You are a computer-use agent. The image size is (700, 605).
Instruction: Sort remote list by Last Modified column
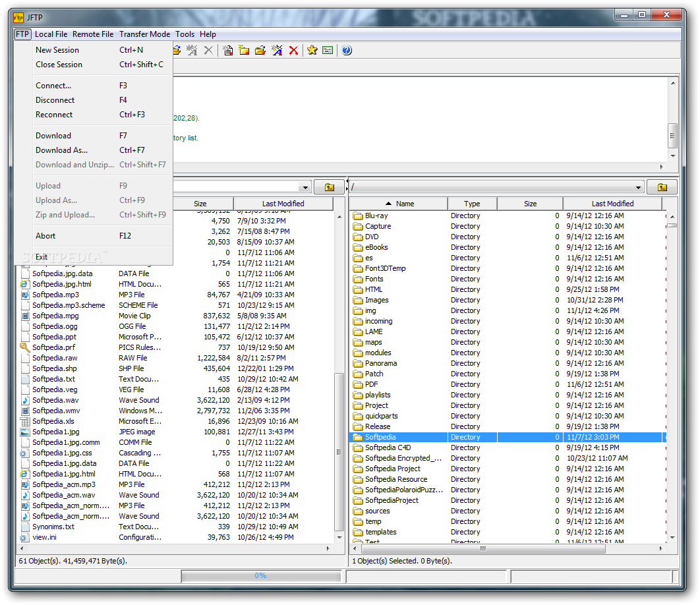[612, 204]
